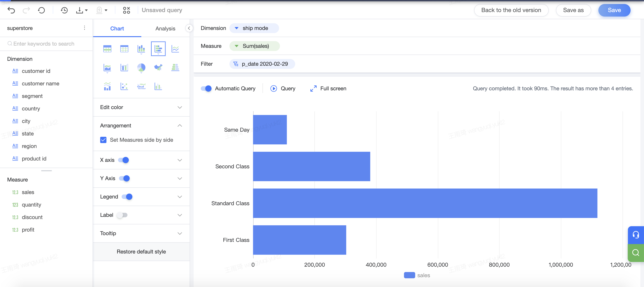The image size is (644, 287).
Task: Open the download options dropdown arrow
Action: click(86, 10)
